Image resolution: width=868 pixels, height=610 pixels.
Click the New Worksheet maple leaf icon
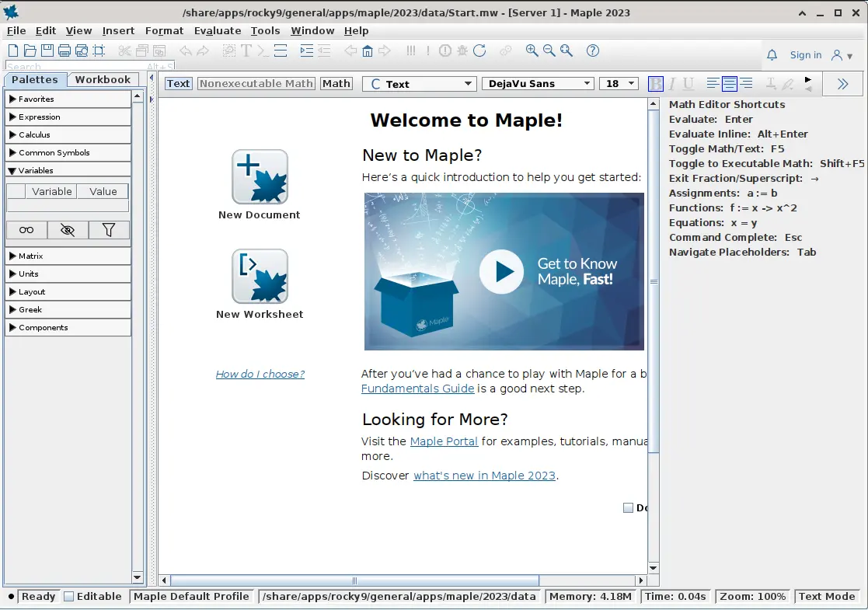click(260, 276)
